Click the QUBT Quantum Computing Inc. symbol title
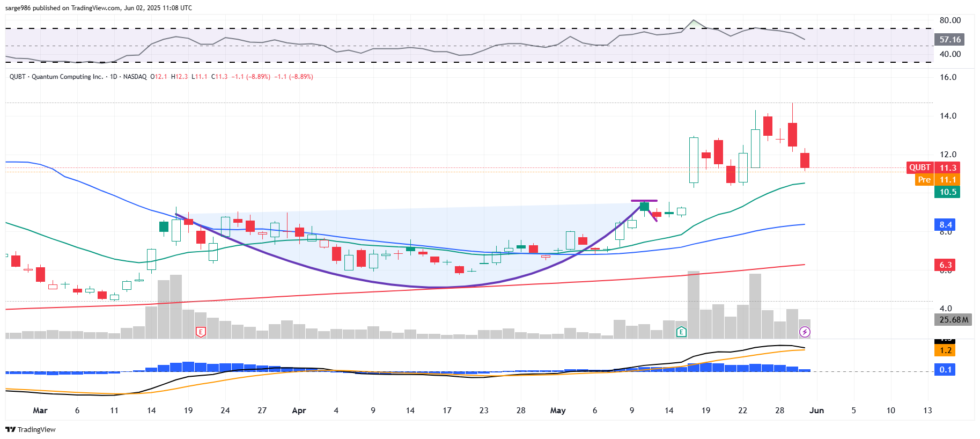 click(x=56, y=77)
